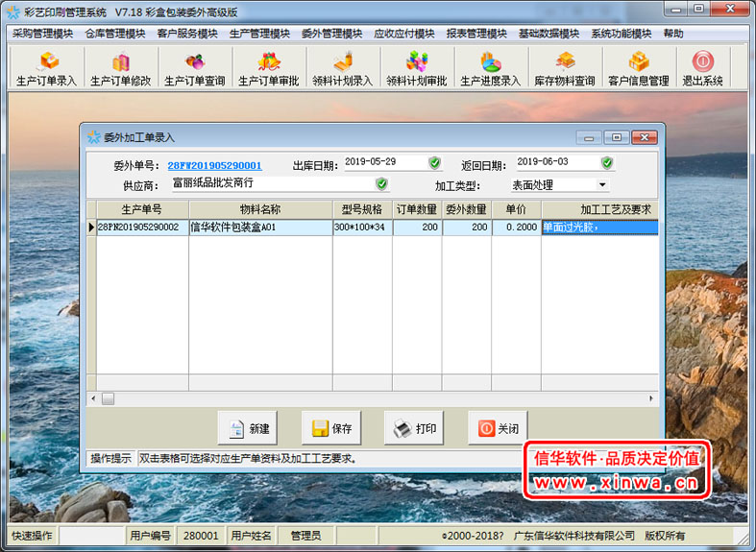Screen dimensions: 756x552
Task: Click the 新建 button
Action: click(x=247, y=428)
